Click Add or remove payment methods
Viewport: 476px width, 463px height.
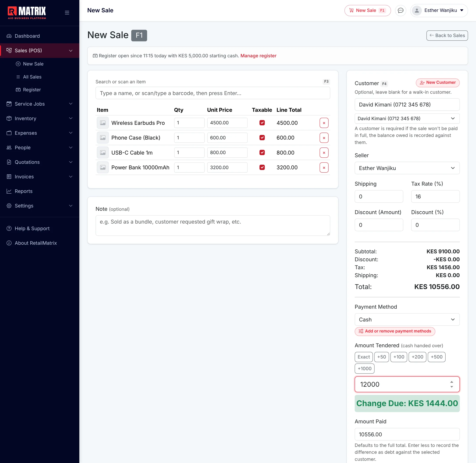(395, 331)
